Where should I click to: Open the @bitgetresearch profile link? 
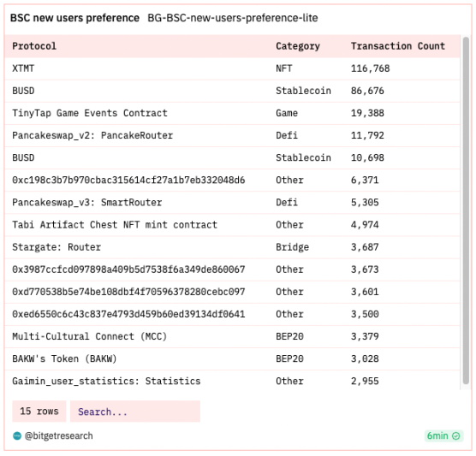point(58,436)
